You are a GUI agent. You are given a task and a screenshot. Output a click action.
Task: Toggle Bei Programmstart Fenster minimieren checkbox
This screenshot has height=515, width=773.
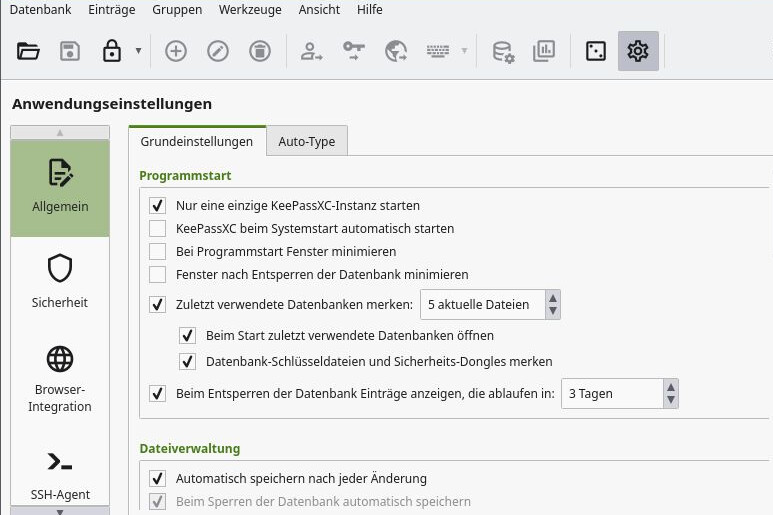pyautogui.click(x=158, y=252)
